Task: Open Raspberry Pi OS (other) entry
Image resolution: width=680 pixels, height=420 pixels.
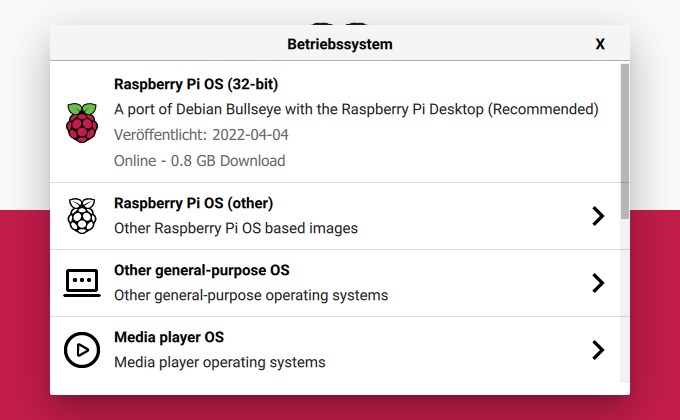Action: 193,203
